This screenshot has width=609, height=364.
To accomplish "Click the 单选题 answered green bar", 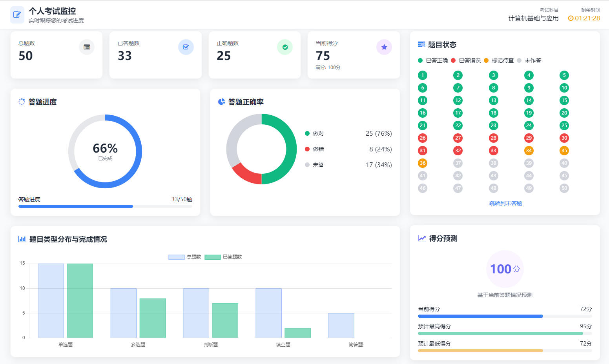I will coord(80,300).
